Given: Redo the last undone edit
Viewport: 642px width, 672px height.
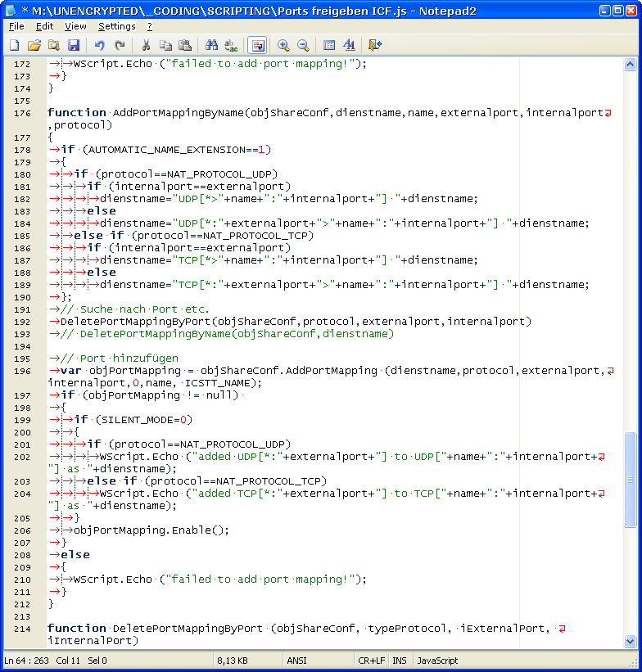Looking at the screenshot, I should pyautogui.click(x=120, y=45).
